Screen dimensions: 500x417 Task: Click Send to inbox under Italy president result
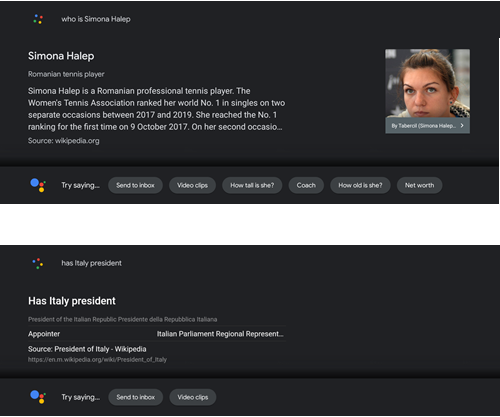tap(136, 397)
